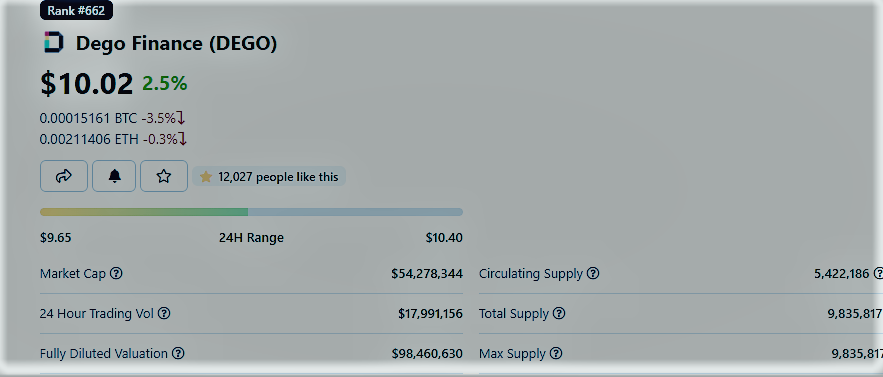Click the ETH price conversion line
Viewport: 883px width, 377px height.
[113, 139]
